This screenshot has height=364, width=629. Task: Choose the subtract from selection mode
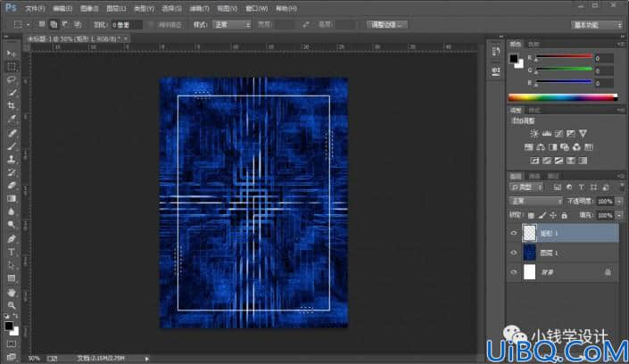tap(65, 24)
